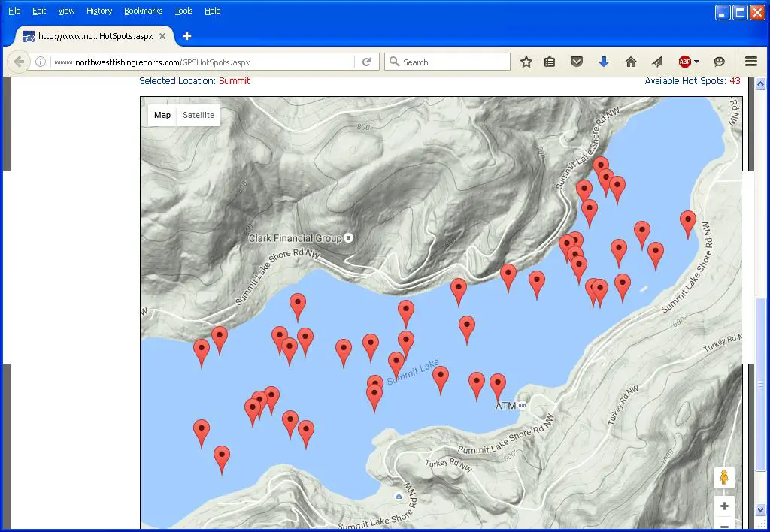This screenshot has width=770, height=532.
Task: Open the History menu
Action: [x=99, y=11]
